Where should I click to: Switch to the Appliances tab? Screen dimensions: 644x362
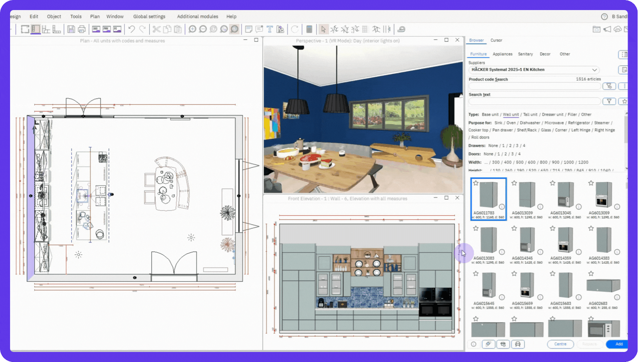click(502, 54)
